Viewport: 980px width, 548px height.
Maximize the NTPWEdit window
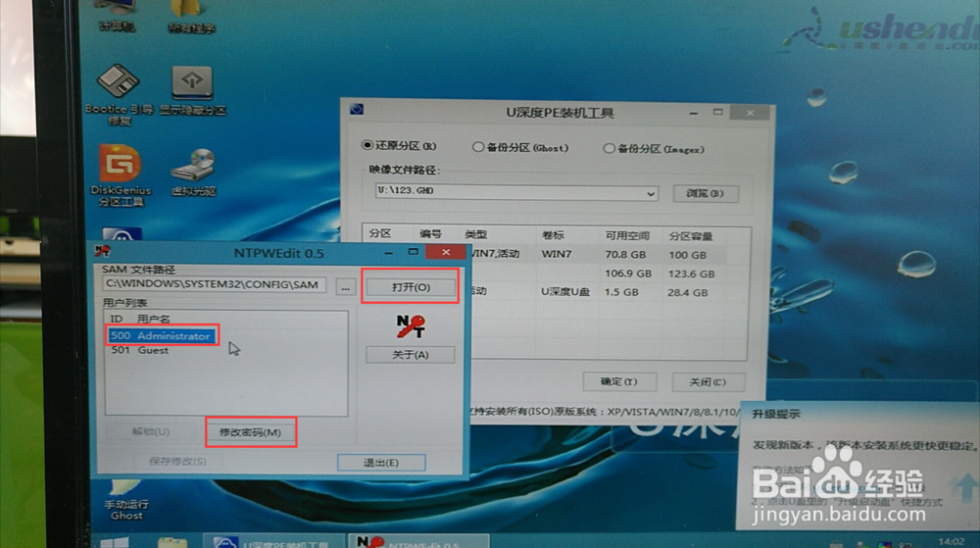[414, 252]
